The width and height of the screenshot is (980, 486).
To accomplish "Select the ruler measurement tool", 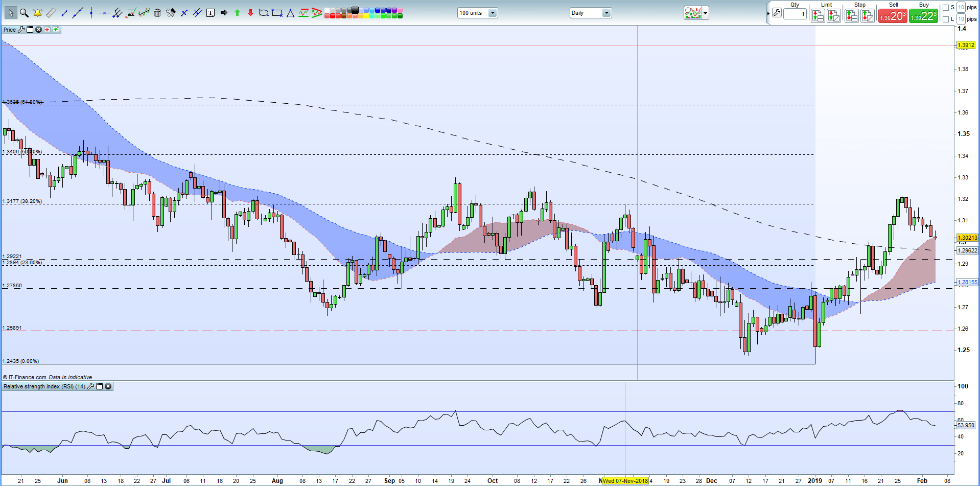I will pyautogui.click(x=51, y=13).
